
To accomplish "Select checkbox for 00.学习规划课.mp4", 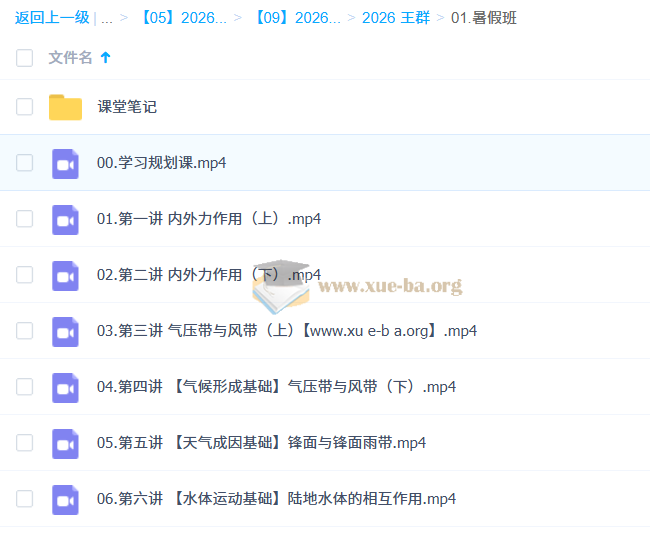I will click(24, 162).
